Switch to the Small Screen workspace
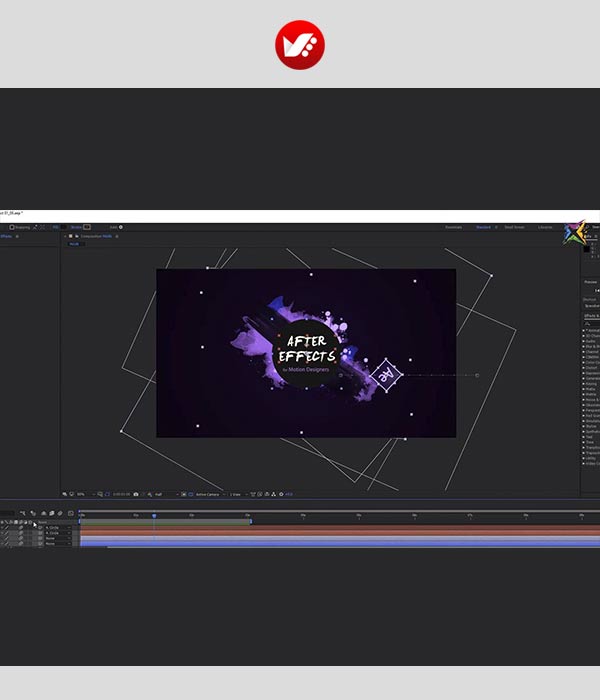The height and width of the screenshot is (700, 600). [514, 227]
